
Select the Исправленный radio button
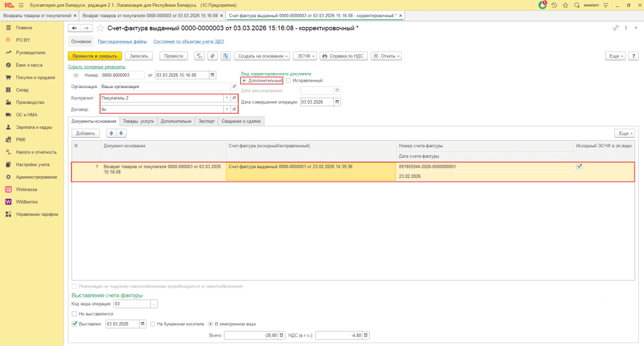[289, 81]
